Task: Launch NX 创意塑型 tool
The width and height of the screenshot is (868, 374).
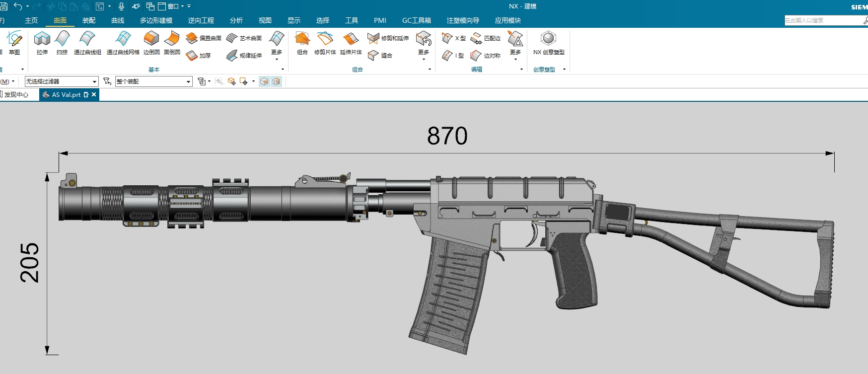Action: [549, 43]
